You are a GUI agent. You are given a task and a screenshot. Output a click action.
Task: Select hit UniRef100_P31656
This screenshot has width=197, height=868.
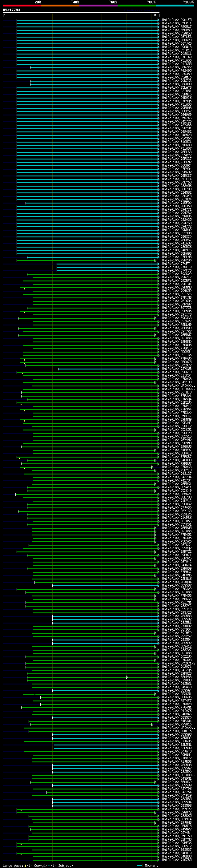177,61
